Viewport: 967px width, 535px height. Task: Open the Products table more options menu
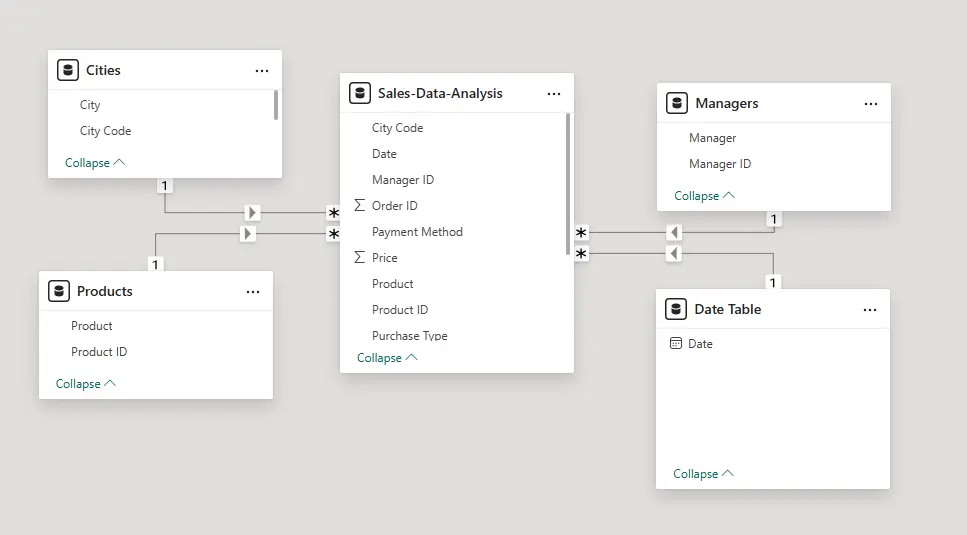pyautogui.click(x=253, y=292)
